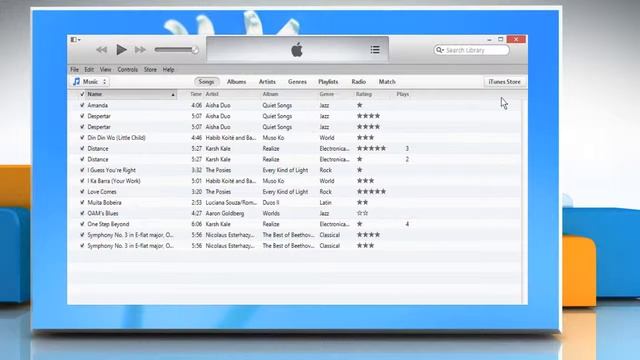Uncheck Din Din Wo song checkbox
The height and width of the screenshot is (360, 640).
pyautogui.click(x=82, y=138)
